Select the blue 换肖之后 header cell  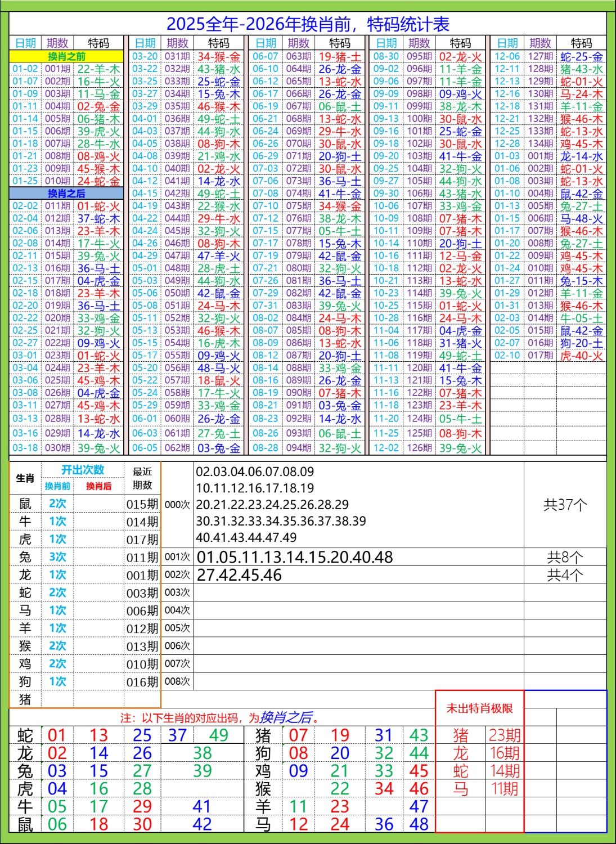(66, 194)
